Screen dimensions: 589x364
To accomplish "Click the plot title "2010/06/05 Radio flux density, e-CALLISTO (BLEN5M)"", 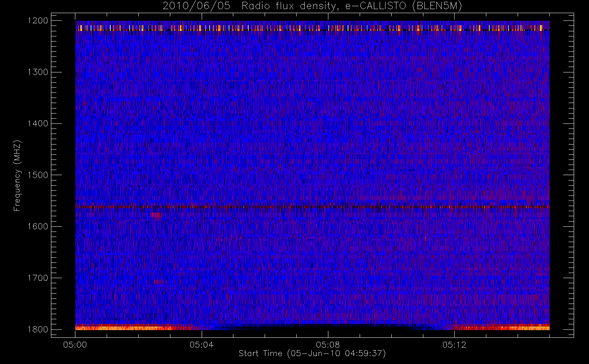I will coord(312,6).
